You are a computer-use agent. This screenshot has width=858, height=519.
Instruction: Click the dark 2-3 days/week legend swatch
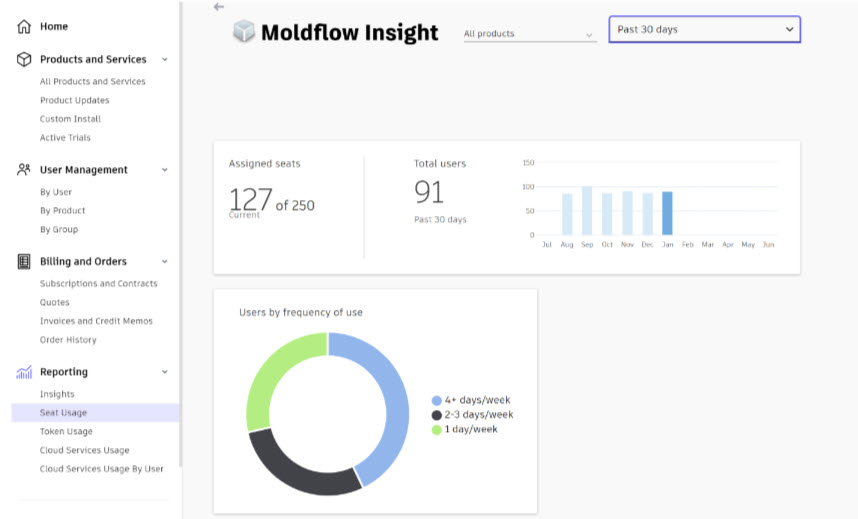coord(437,416)
